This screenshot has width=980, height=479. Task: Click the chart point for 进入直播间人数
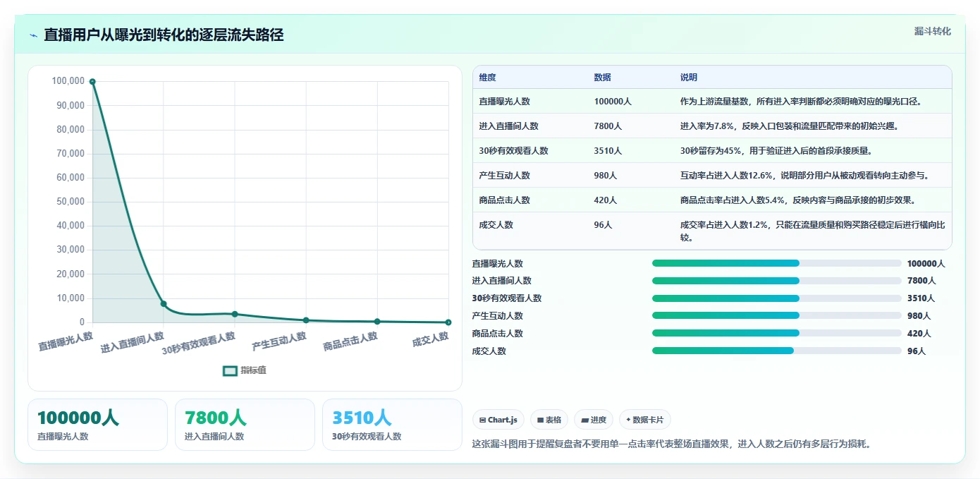coord(164,304)
